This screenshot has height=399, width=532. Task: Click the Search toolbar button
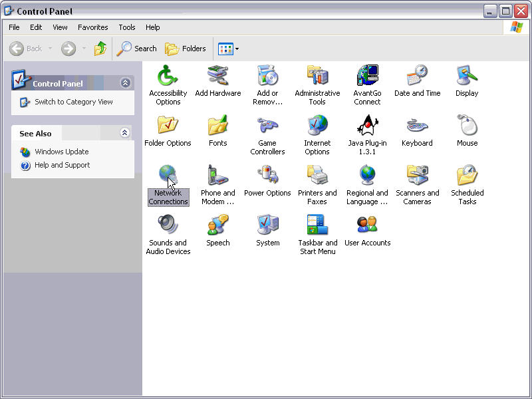136,49
